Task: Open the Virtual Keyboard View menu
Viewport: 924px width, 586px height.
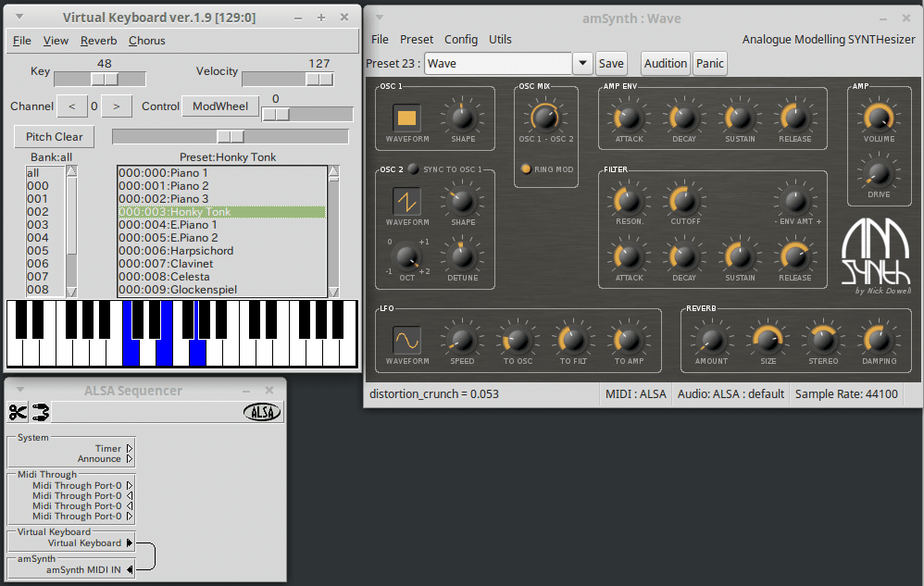Action: pos(56,41)
